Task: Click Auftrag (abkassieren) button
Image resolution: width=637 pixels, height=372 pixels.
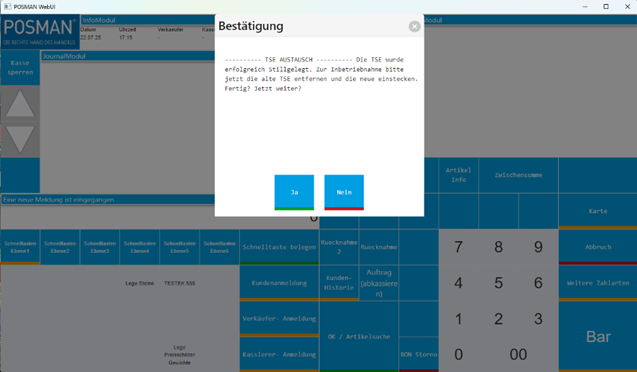Action: [379, 283]
